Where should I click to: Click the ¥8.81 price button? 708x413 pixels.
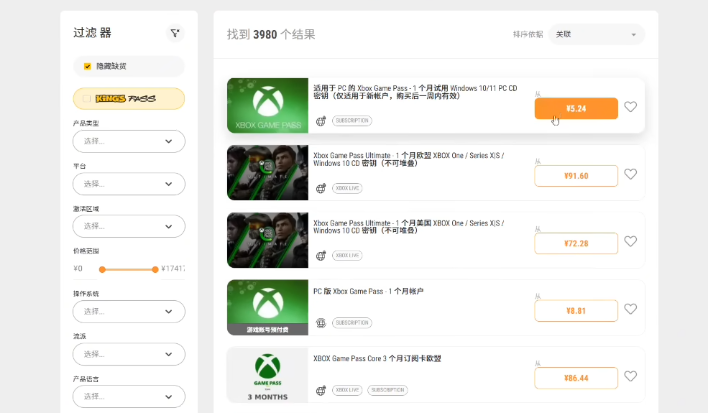click(x=576, y=311)
